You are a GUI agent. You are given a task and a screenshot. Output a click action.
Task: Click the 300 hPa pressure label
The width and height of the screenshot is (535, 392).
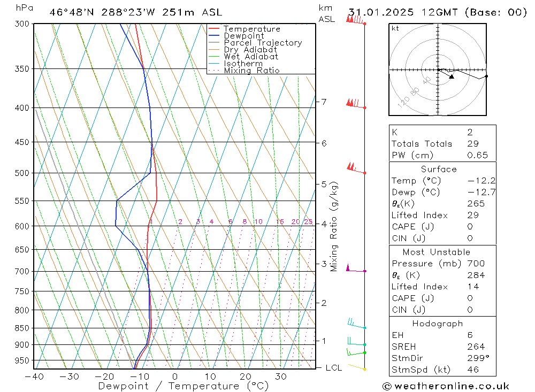click(22, 24)
